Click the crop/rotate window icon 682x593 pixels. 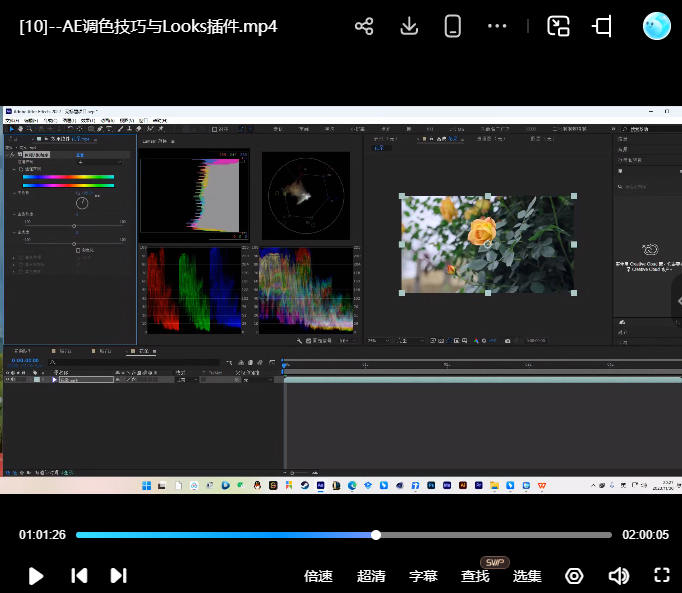pyautogui.click(x=602, y=27)
